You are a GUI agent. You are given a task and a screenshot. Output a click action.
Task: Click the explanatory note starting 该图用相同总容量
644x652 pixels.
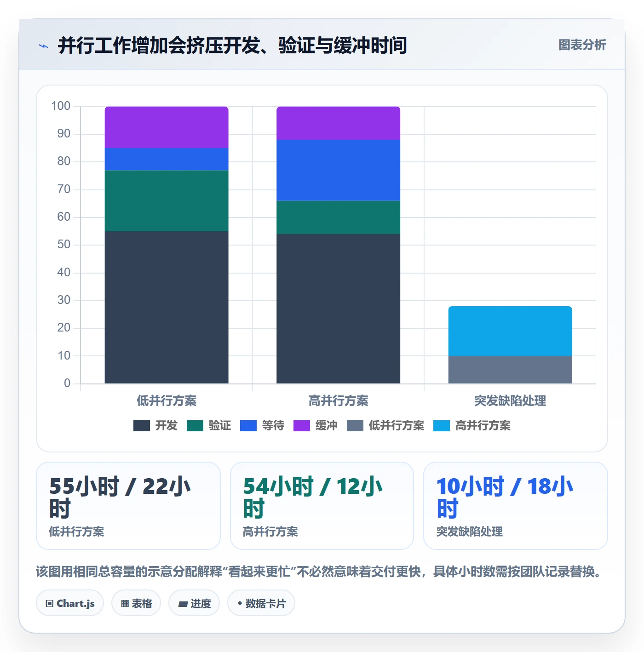coord(319,572)
